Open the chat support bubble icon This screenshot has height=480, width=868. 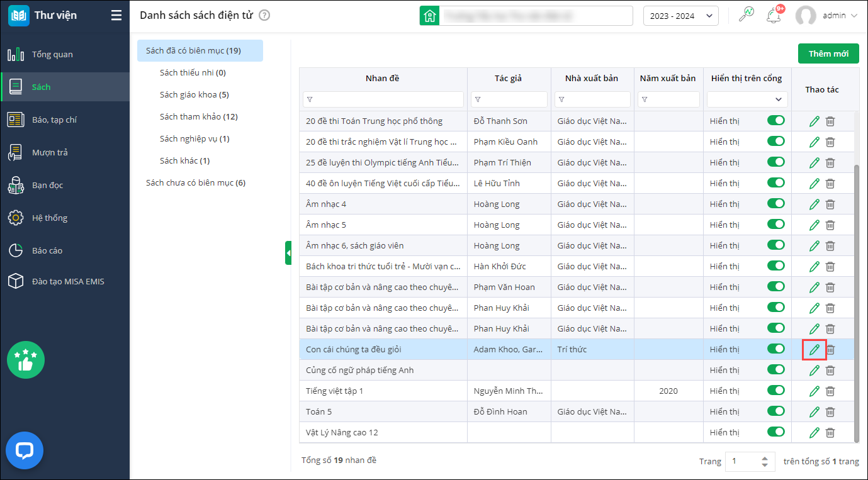click(x=25, y=450)
